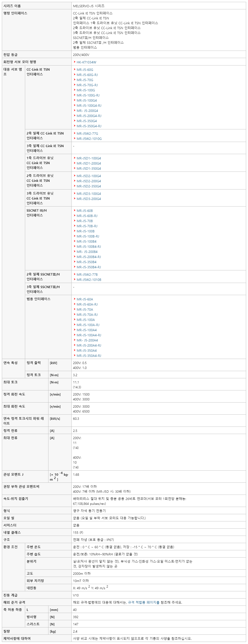Open the MR-J5-100G4-RJ link
The width and height of the screenshot is (248, 644).
click(89, 106)
